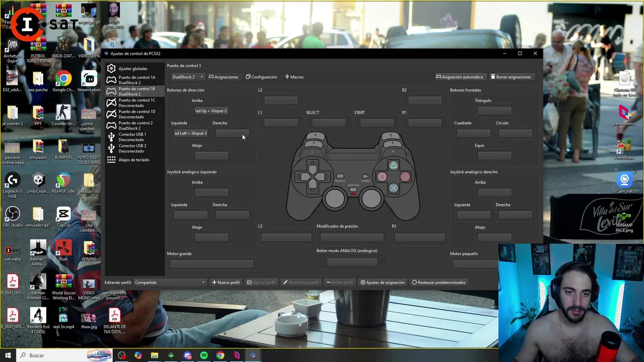Click the SELECT binding field
The image size is (644, 362).
329,123
